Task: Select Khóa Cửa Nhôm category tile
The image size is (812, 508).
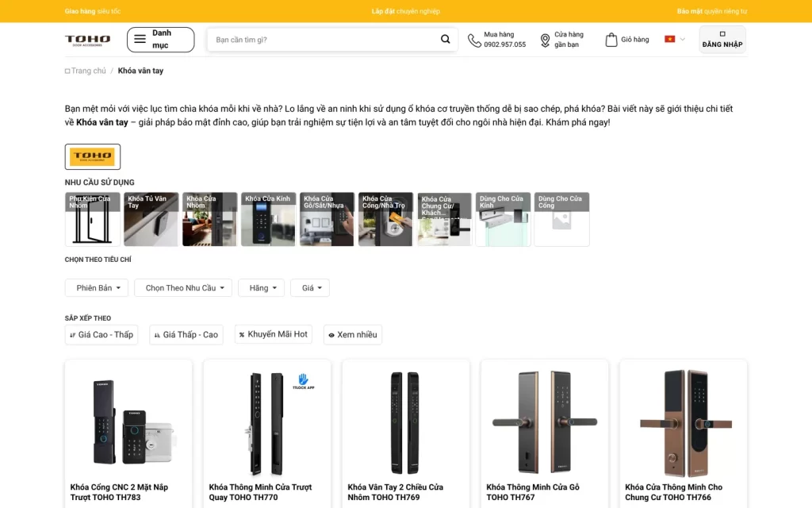Action: (209, 219)
